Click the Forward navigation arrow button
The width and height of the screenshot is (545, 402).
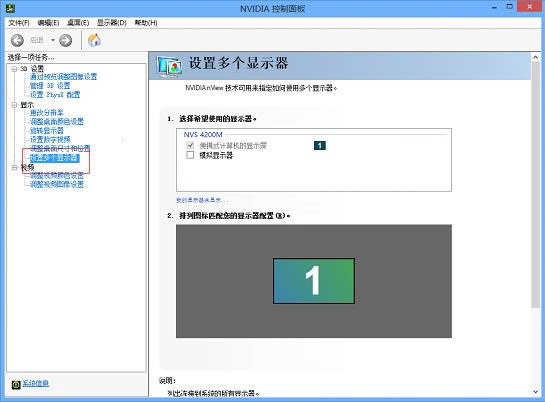click(x=65, y=41)
